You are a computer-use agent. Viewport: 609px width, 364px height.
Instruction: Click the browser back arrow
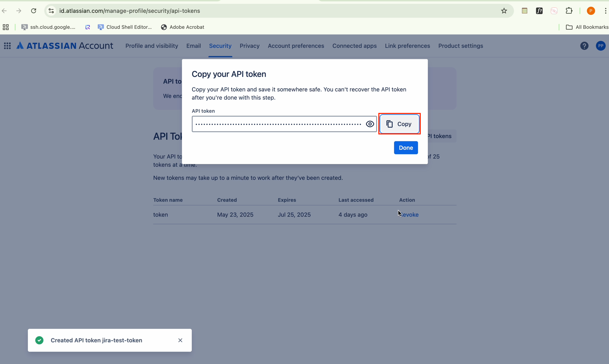(4, 11)
